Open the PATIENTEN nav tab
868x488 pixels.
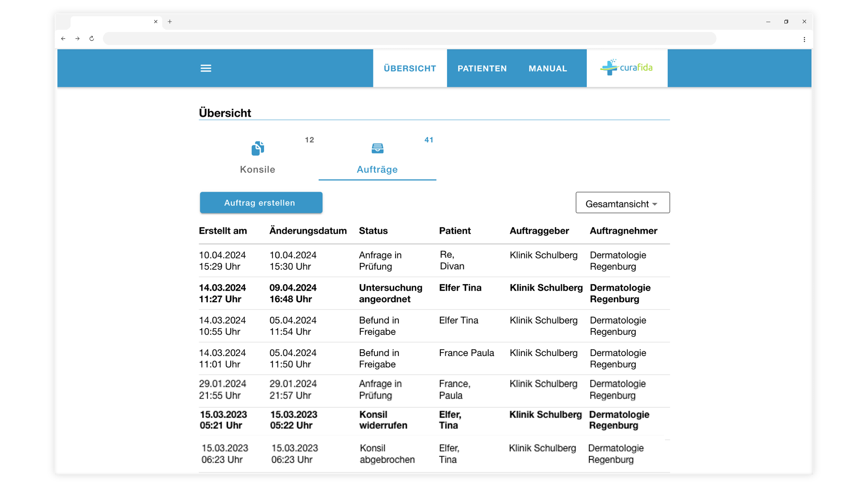click(482, 68)
